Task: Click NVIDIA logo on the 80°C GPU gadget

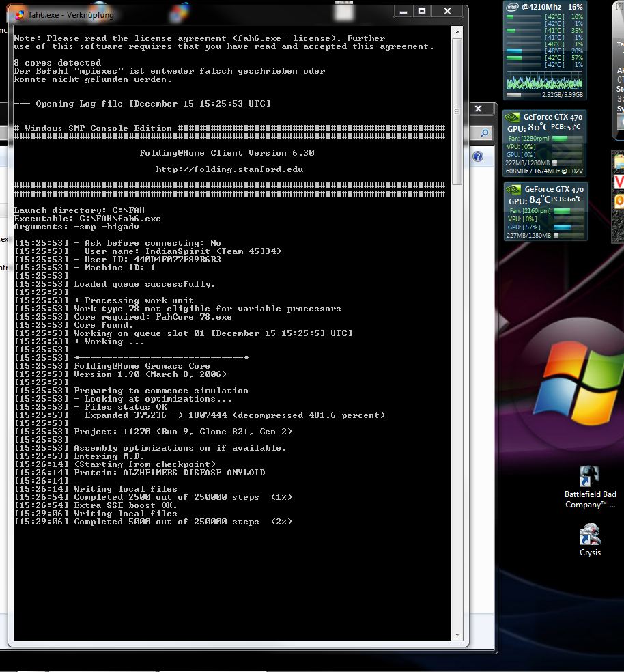Action: 513,117
